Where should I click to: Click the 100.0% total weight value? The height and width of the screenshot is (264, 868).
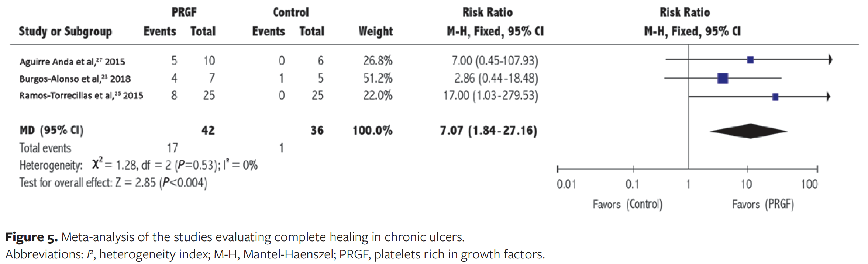[372, 131]
